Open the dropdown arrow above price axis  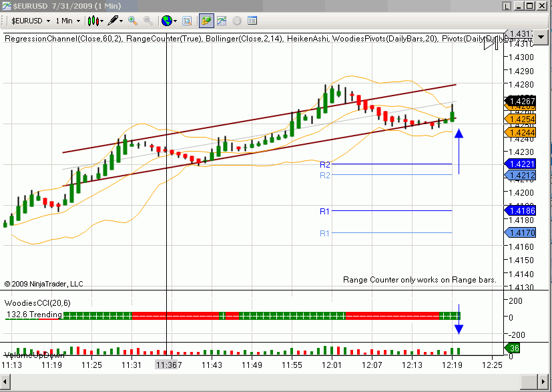(541, 36)
